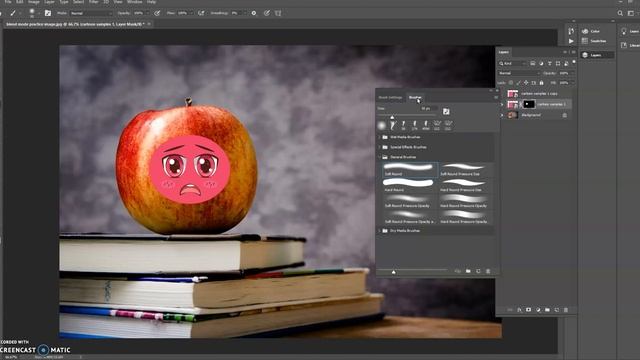This screenshot has height=360, width=640.
Task: Select the Hard Round brush preset
Action: pyautogui.click(x=410, y=185)
